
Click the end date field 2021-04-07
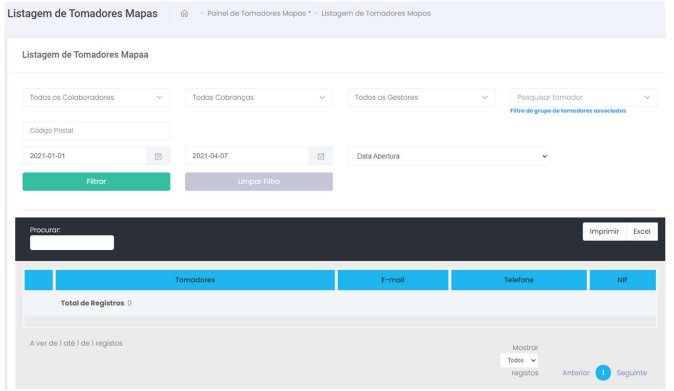(247, 156)
